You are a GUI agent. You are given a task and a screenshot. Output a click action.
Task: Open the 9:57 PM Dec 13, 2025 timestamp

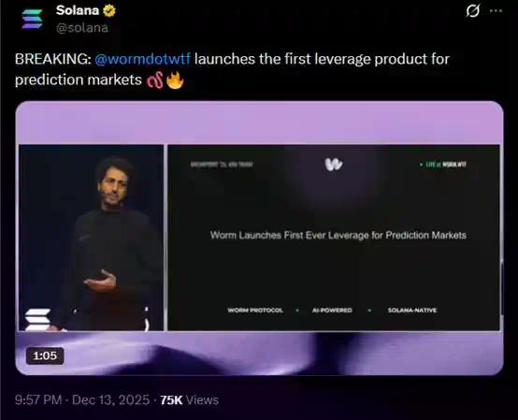coord(82,400)
